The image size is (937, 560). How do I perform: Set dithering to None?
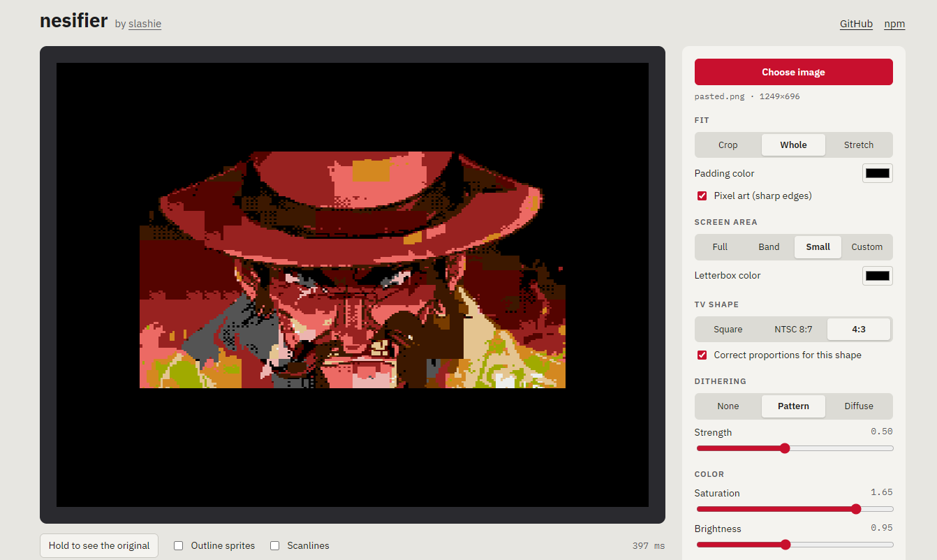728,406
